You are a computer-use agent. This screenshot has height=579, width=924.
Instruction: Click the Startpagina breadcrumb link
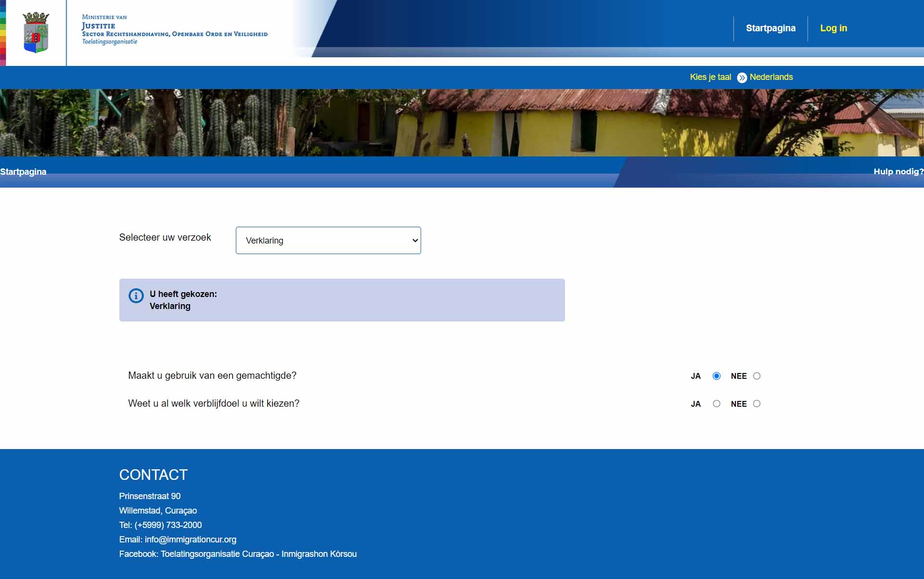pos(23,172)
